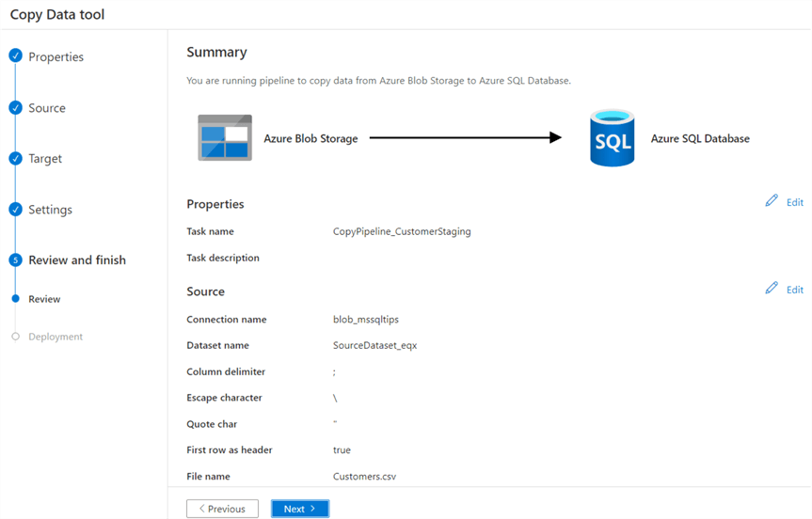Viewport: 812px width, 519px height.
Task: Select the First row as header value true
Action: coord(342,450)
